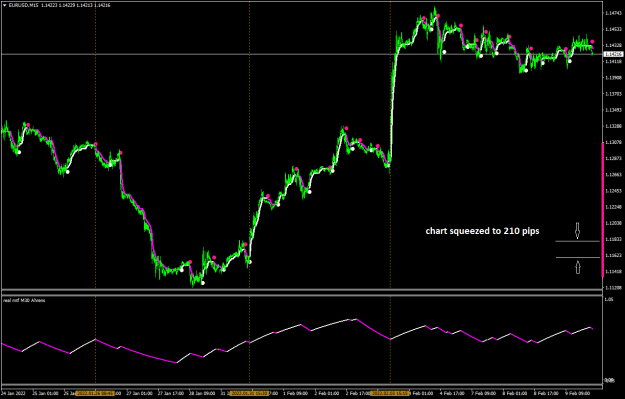Click the 1.12038 price scale value
The width and height of the screenshot is (625, 399).
coord(613,223)
